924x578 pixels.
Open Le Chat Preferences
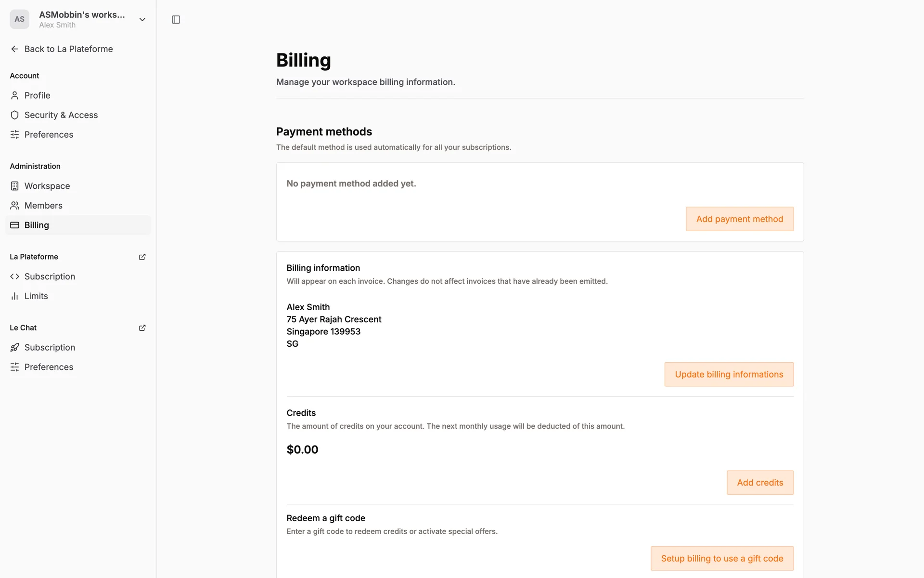pyautogui.click(x=49, y=367)
